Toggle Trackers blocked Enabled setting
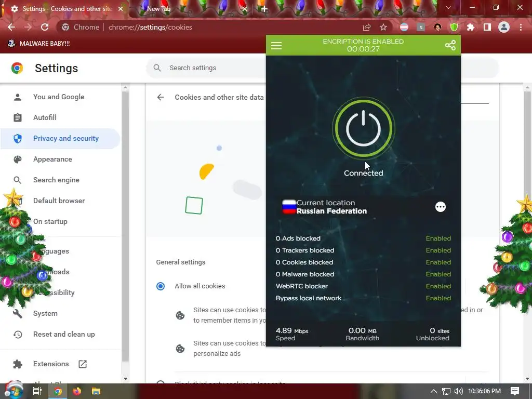Screen dimensions: 532x399 438,250
